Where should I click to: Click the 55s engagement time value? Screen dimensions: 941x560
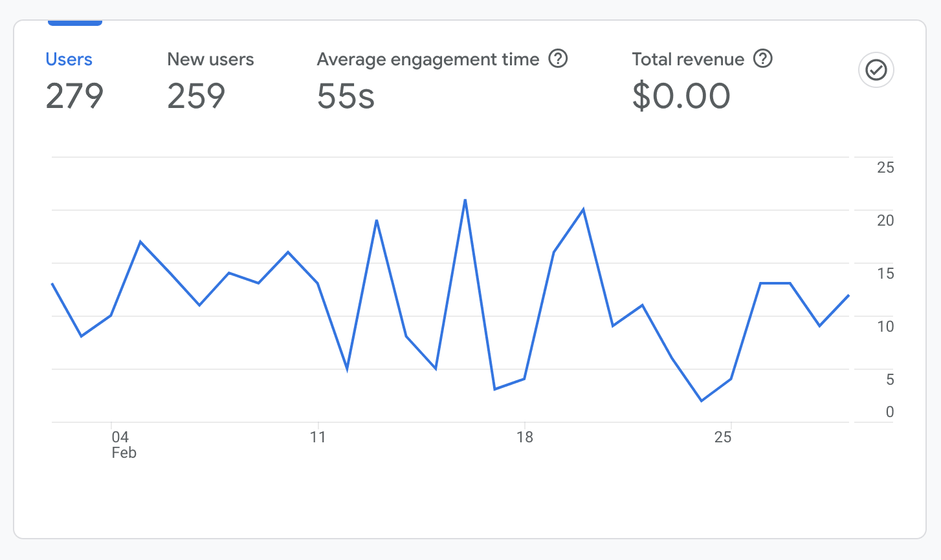pos(346,96)
